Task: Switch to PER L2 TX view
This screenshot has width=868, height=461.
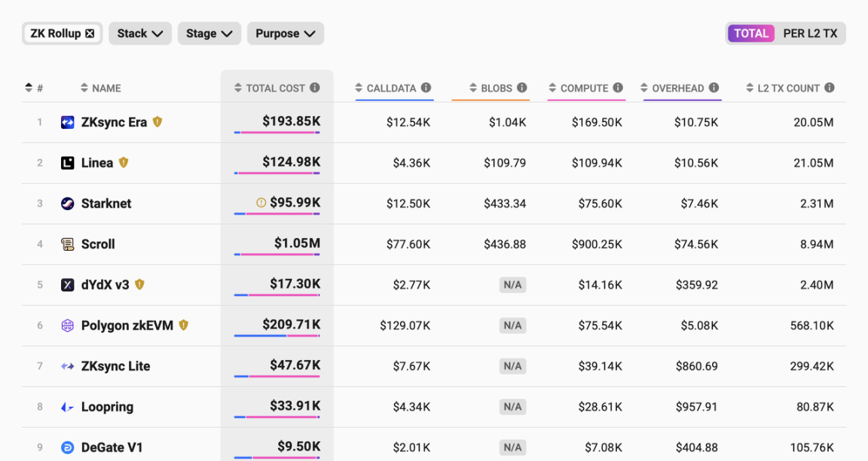Action: coord(810,34)
